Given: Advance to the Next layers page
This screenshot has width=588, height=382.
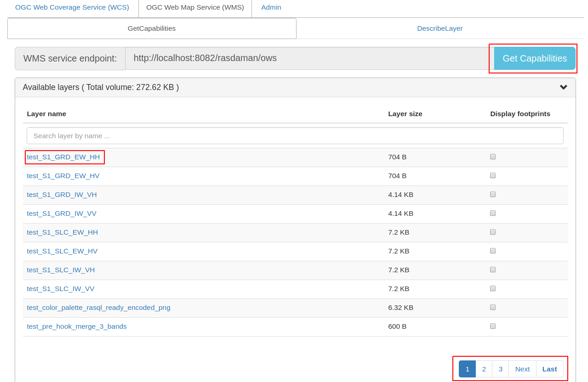Looking at the screenshot, I should pyautogui.click(x=522, y=369).
